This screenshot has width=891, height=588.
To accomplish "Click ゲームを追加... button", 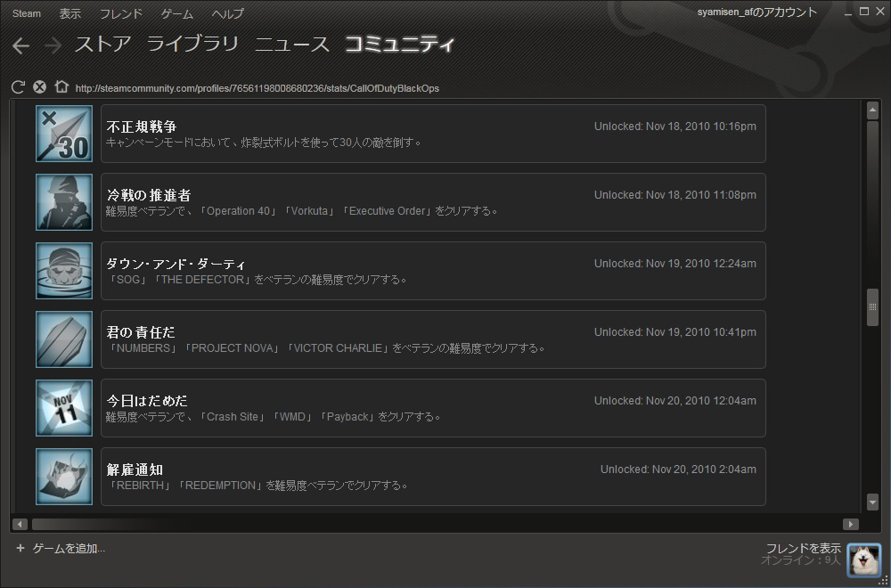I will [69, 548].
